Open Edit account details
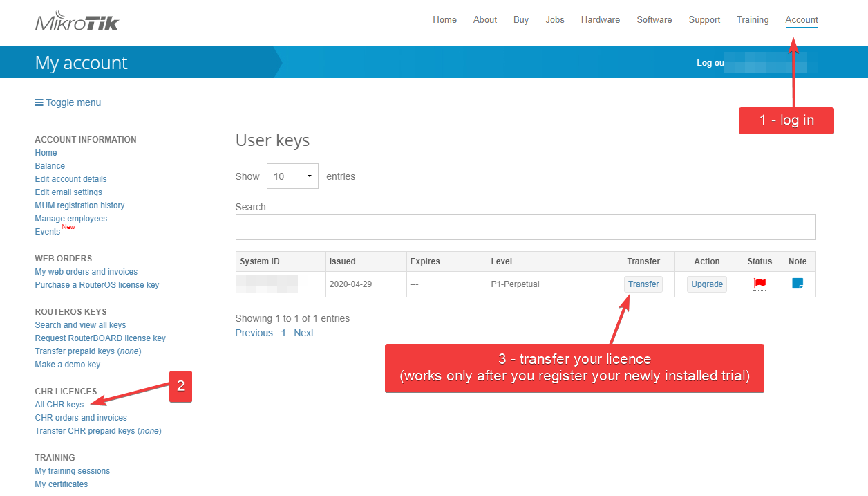This screenshot has height=496, width=868. point(70,179)
